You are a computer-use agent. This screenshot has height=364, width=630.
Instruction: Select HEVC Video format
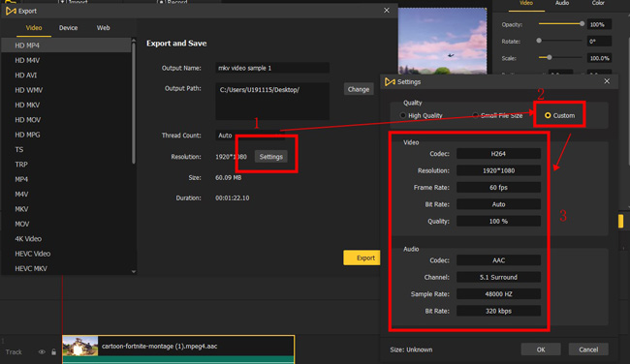pos(66,254)
